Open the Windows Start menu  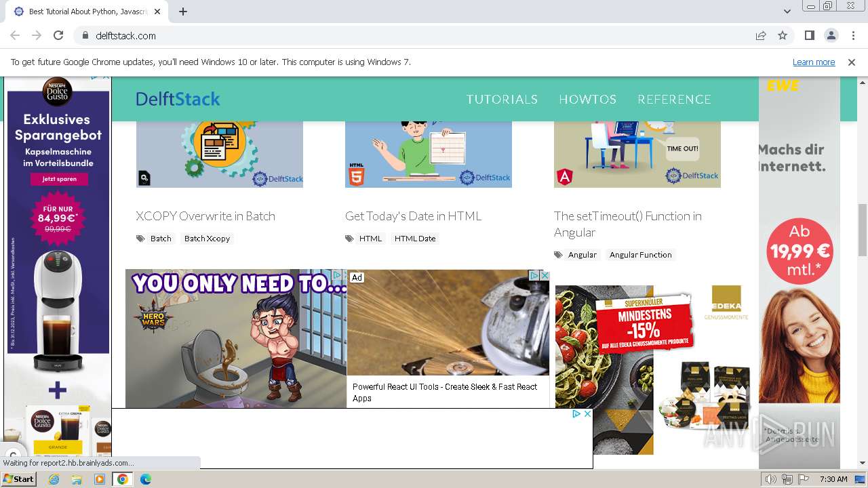(18, 479)
